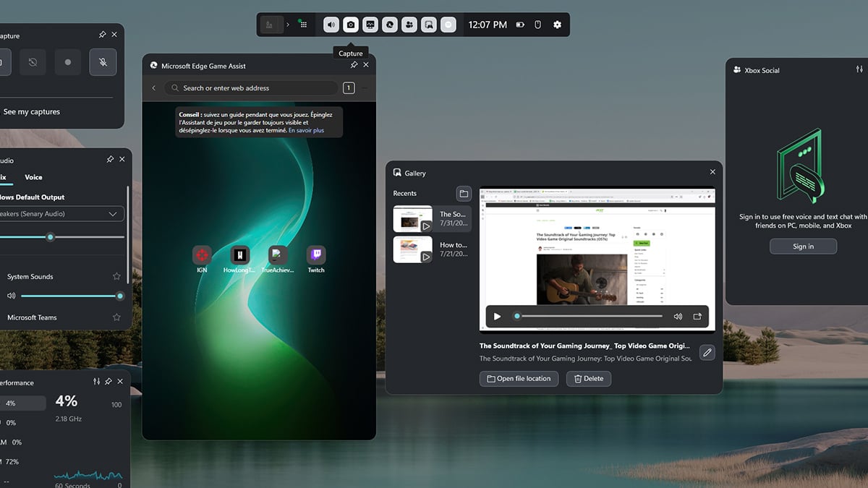Select the 7/21 'How to...' recent capture
Image resolution: width=868 pixels, height=488 pixels.
432,249
